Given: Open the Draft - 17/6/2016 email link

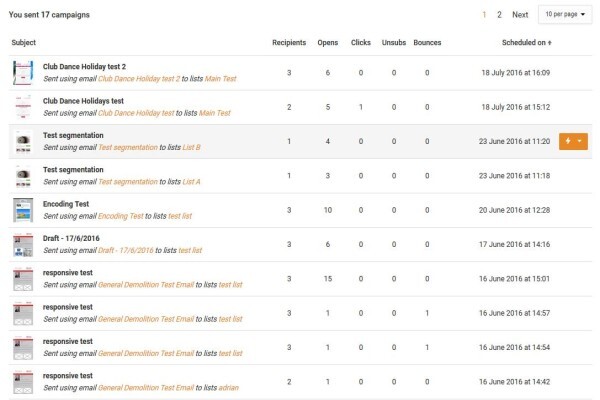Looking at the screenshot, I should click(126, 251).
